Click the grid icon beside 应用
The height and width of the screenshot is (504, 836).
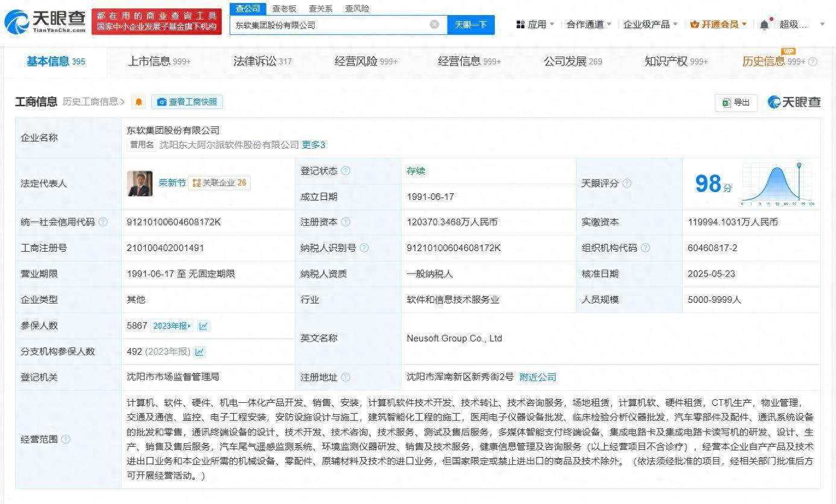pyautogui.click(x=520, y=25)
